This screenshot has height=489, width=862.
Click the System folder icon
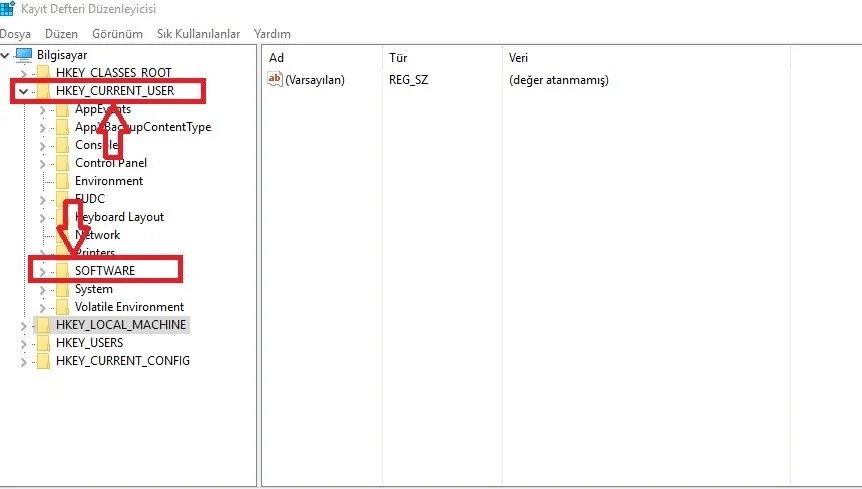click(x=62, y=289)
